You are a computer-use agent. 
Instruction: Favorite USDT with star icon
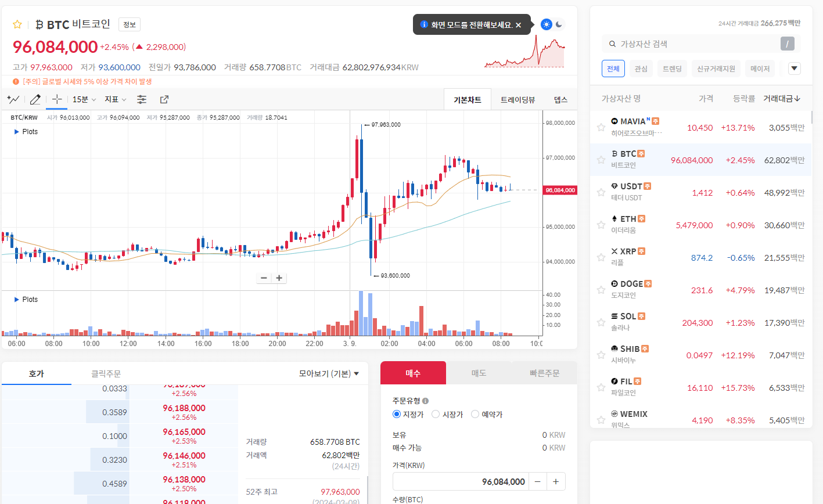pos(601,192)
